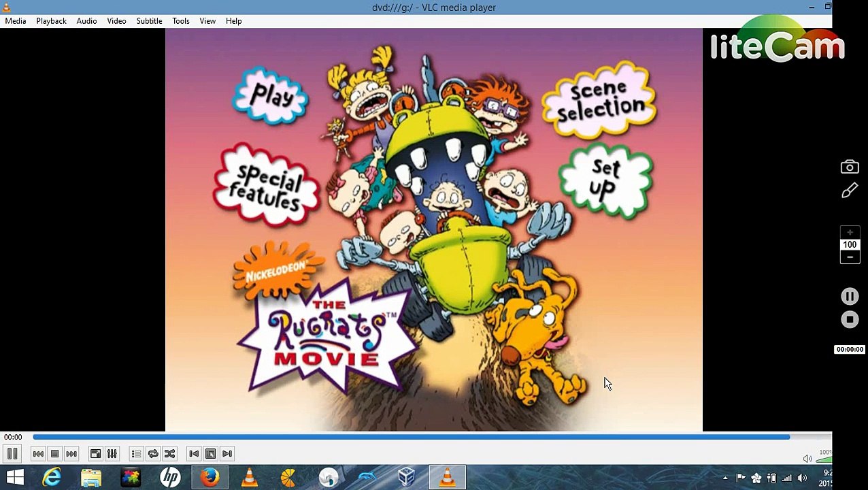This screenshot has width=868, height=490.
Task: Open the DVD menu button
Action: point(211,454)
